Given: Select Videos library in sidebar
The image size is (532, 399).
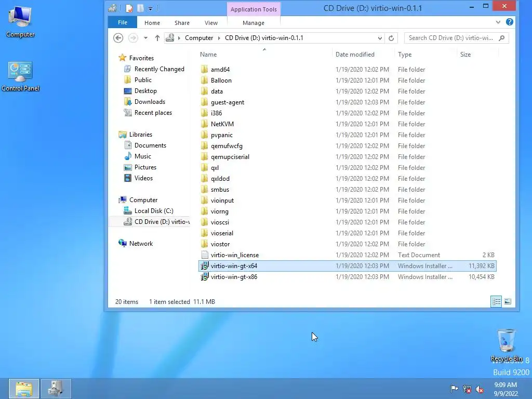Looking at the screenshot, I should (143, 178).
